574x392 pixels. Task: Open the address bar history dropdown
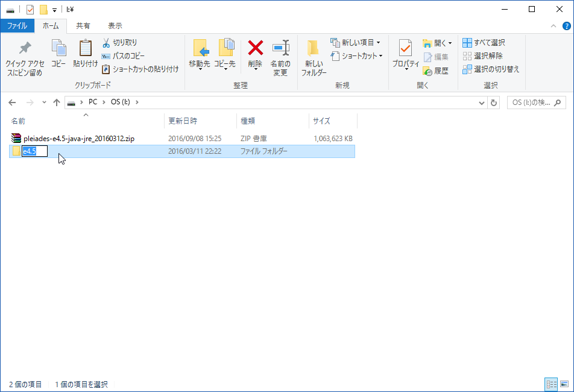481,103
